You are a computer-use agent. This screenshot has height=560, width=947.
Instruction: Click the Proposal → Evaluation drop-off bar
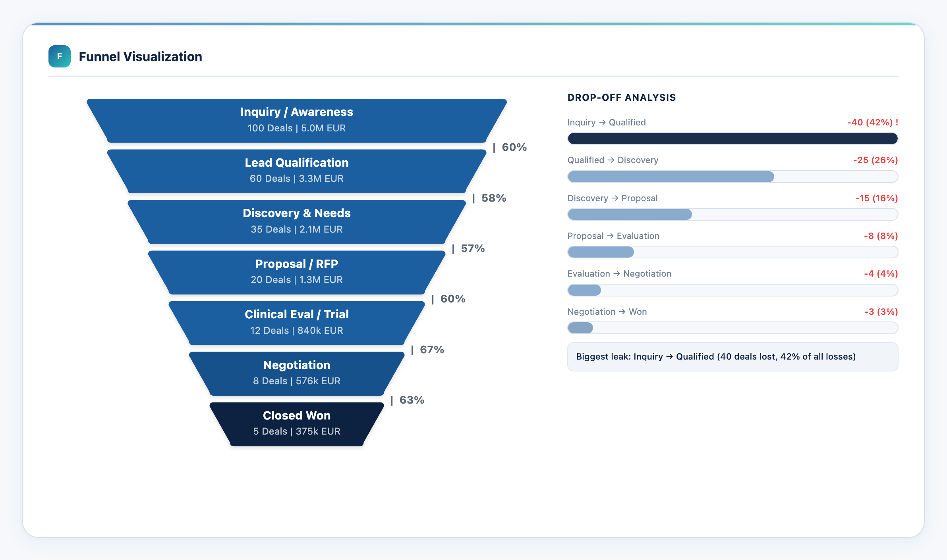coord(732,252)
